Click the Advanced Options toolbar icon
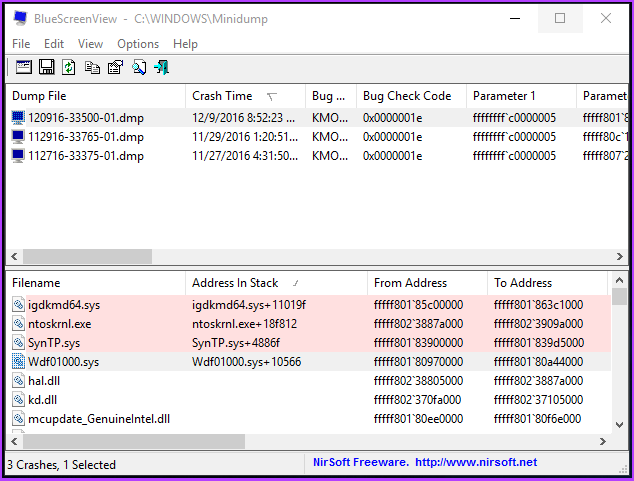The height and width of the screenshot is (481, 634). pyautogui.click(x=24, y=67)
